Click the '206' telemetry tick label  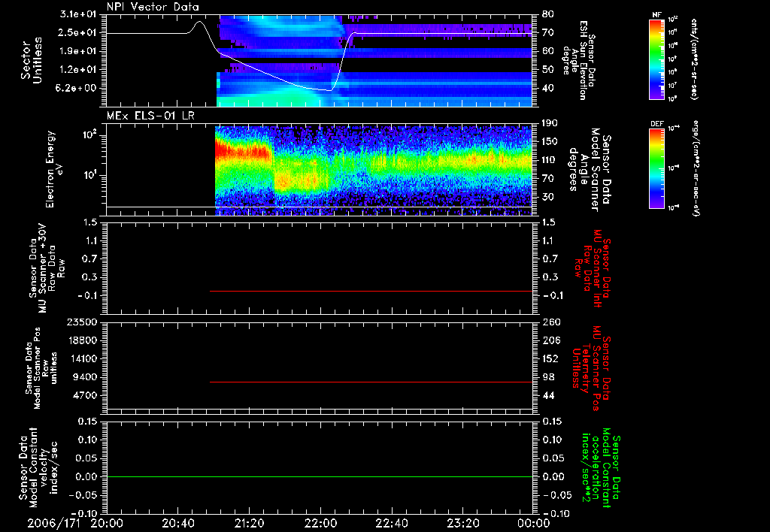point(551,340)
